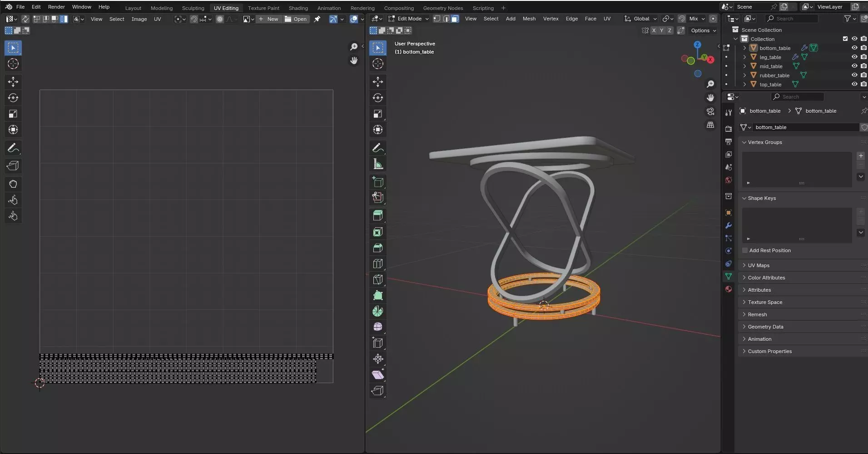The image size is (868, 454).
Task: Expand bottom_table in outliner
Action: (744, 48)
